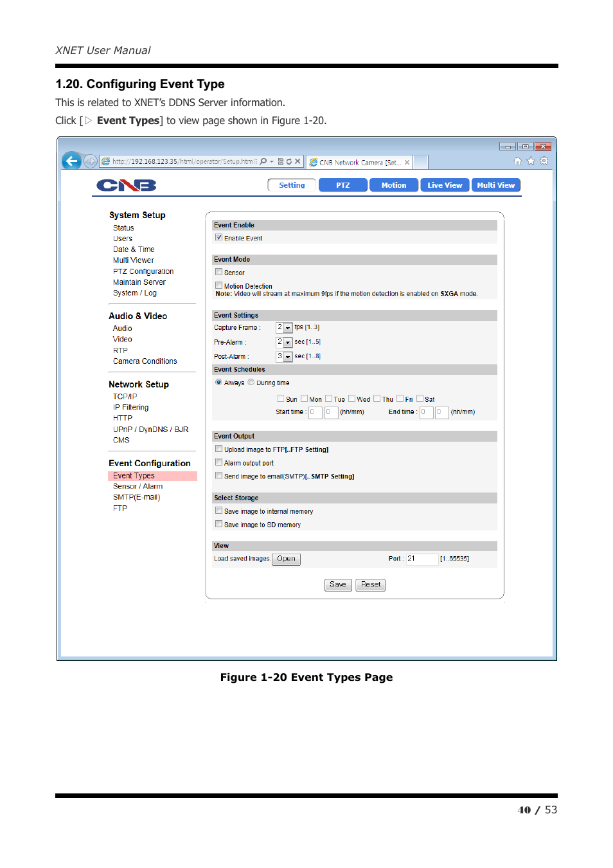Go to Date & Time settings
Screen dimensions: 613x868
pyautogui.click(x=134, y=249)
